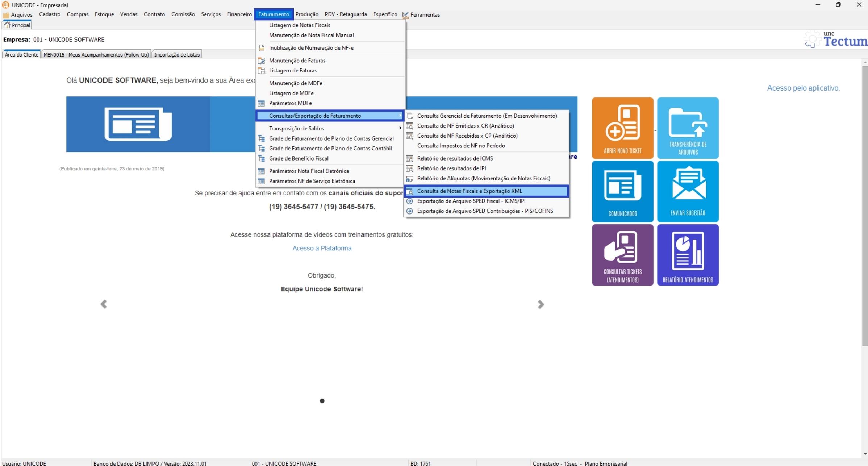The image size is (868, 466).
Task: Open the Financeiro menu
Action: pos(239,14)
